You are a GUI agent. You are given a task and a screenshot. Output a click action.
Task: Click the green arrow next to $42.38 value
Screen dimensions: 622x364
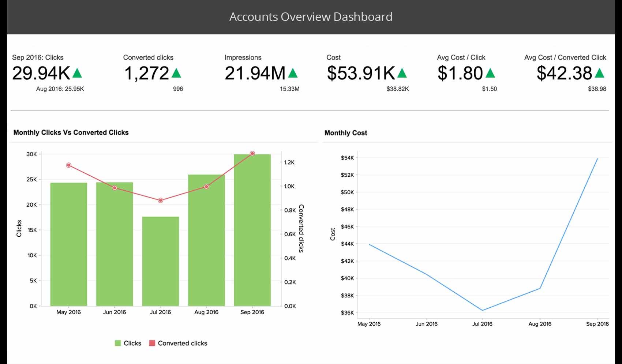tap(599, 73)
